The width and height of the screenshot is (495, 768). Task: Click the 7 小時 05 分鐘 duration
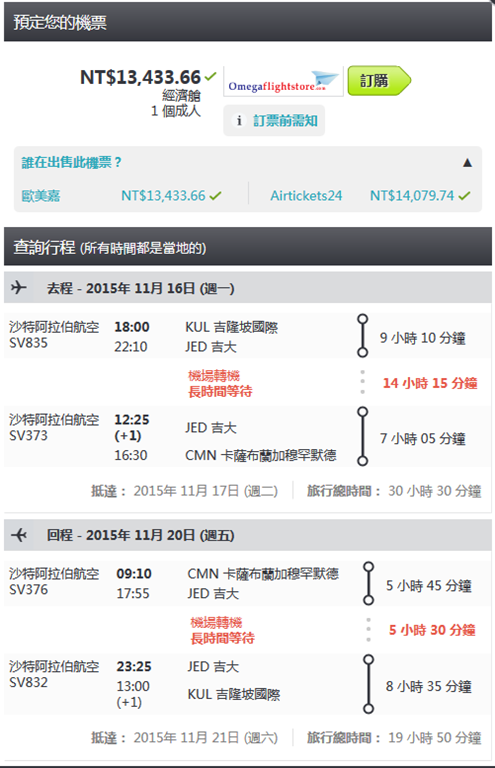tap(423, 438)
